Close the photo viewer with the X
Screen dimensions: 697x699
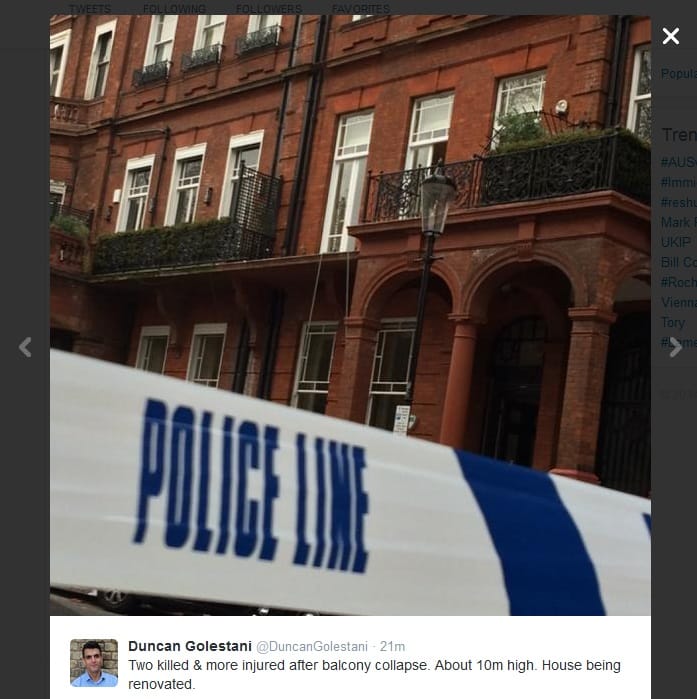click(671, 36)
